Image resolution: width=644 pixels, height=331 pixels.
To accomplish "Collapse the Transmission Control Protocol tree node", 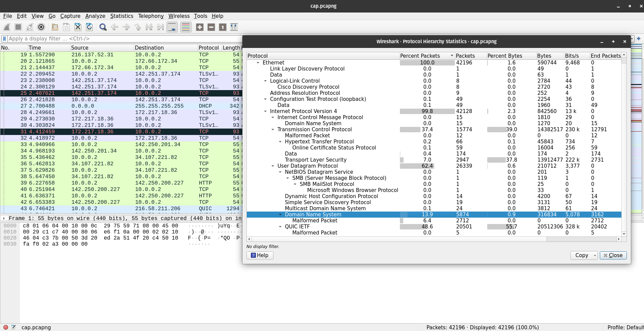I will 273,130.
